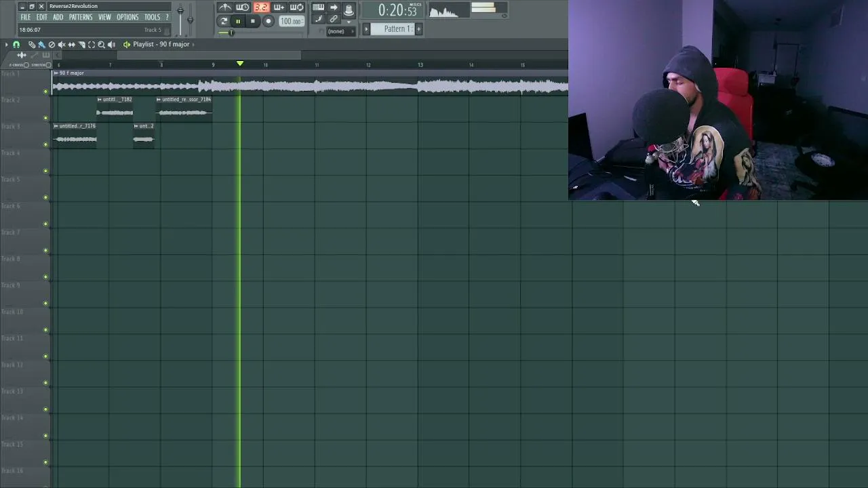Select the Delete tool in playlist toolbar

pyautogui.click(x=52, y=45)
